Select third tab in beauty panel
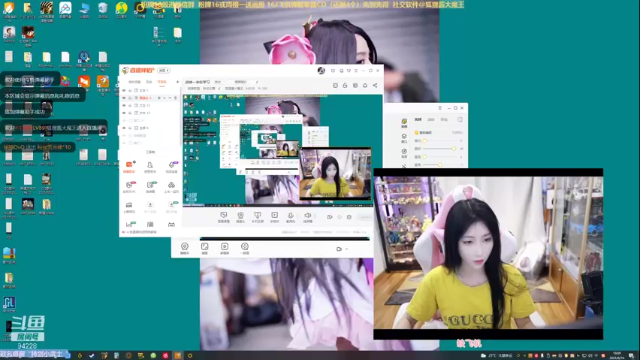This screenshot has height=360, width=640. (x=444, y=120)
